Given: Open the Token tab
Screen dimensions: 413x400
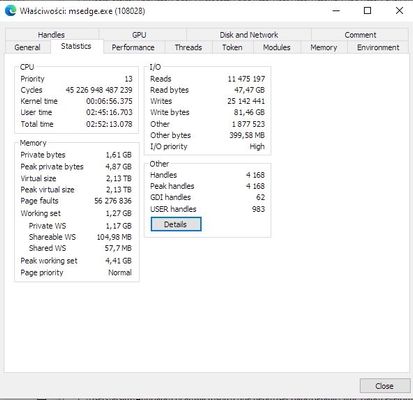Looking at the screenshot, I should 232,47.
